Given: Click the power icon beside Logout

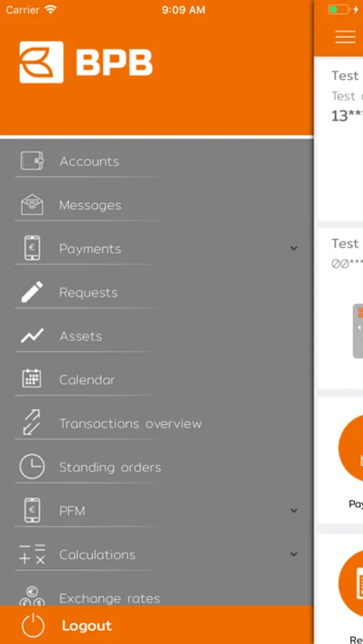Looking at the screenshot, I should click(32, 626).
